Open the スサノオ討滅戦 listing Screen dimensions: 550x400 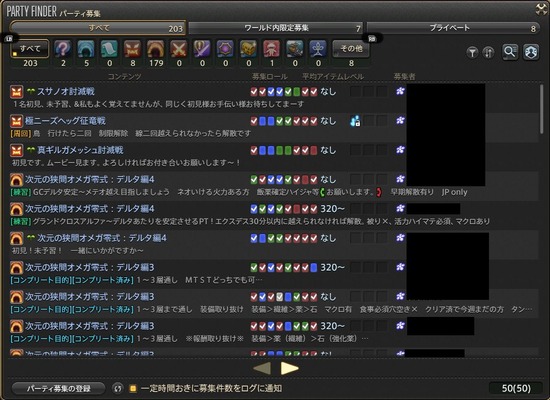[274, 98]
